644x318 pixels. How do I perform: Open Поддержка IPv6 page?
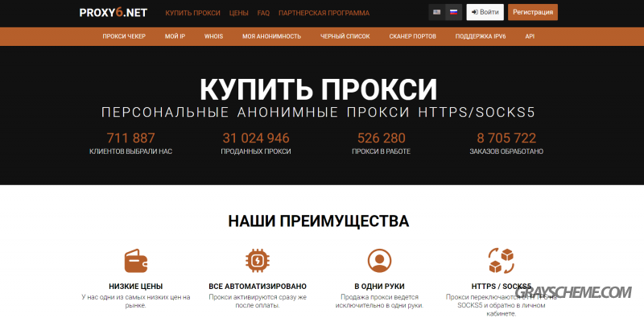pos(481,36)
